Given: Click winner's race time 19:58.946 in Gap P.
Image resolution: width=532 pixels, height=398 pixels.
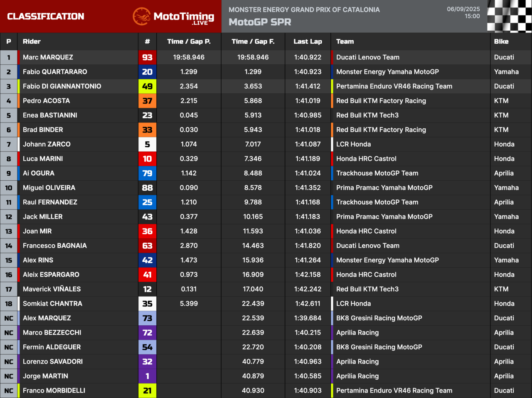Looking at the screenshot, I should pos(189,57).
